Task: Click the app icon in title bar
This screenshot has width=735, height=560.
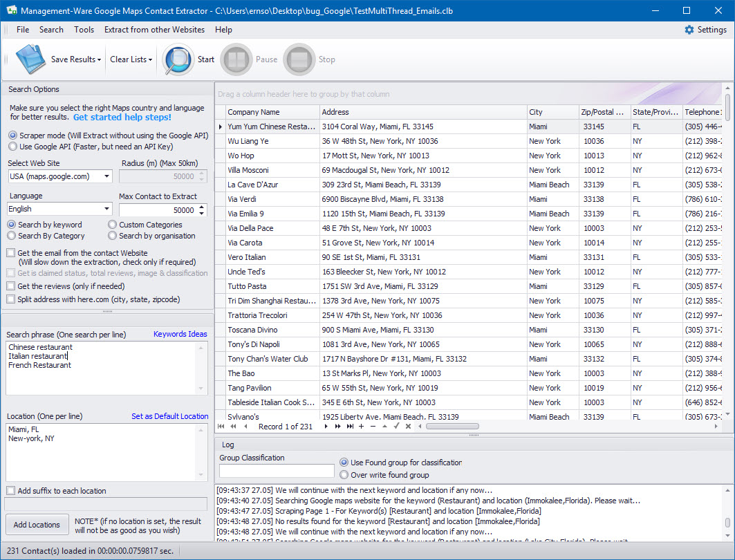Action: (11, 10)
